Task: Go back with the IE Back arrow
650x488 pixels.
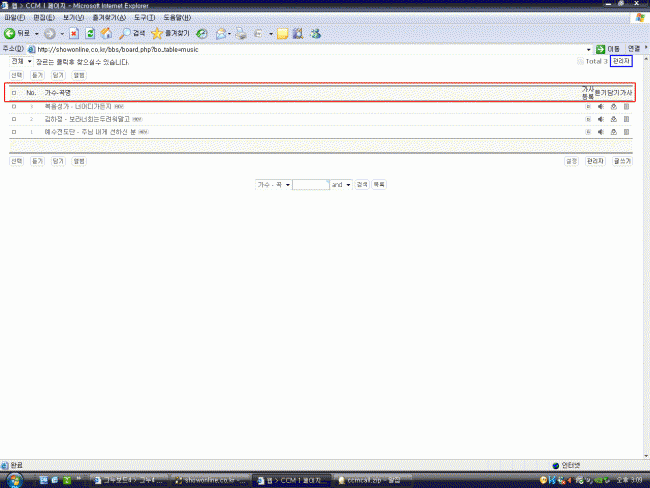Action: (x=17, y=34)
